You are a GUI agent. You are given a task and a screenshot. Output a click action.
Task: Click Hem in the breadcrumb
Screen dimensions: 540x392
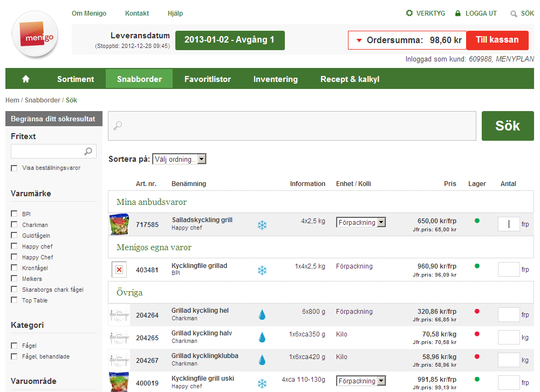12,100
